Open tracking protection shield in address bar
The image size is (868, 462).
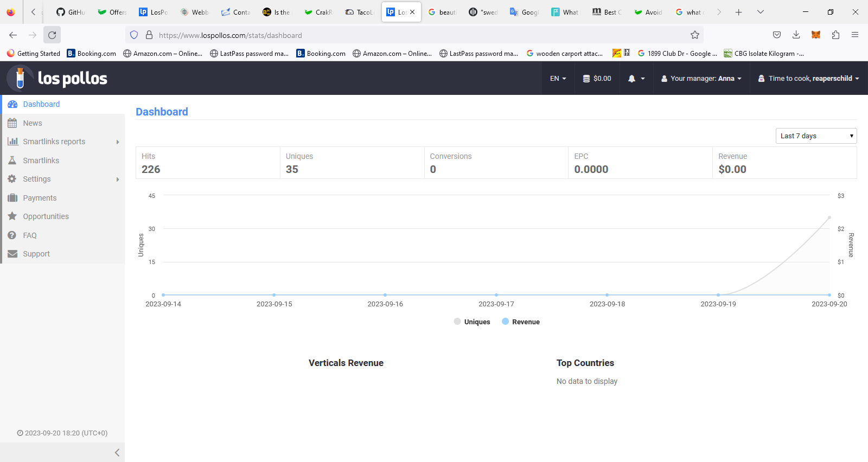pyautogui.click(x=134, y=35)
